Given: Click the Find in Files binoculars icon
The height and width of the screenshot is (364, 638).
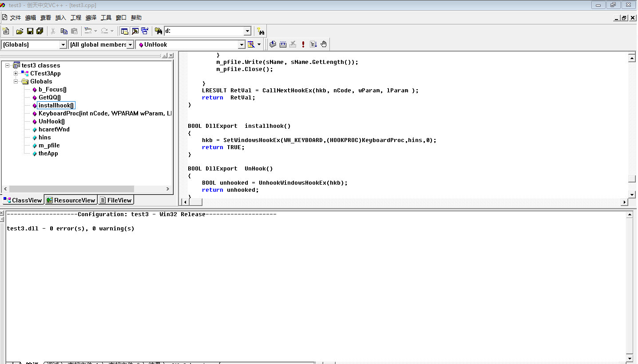Looking at the screenshot, I should (x=158, y=31).
